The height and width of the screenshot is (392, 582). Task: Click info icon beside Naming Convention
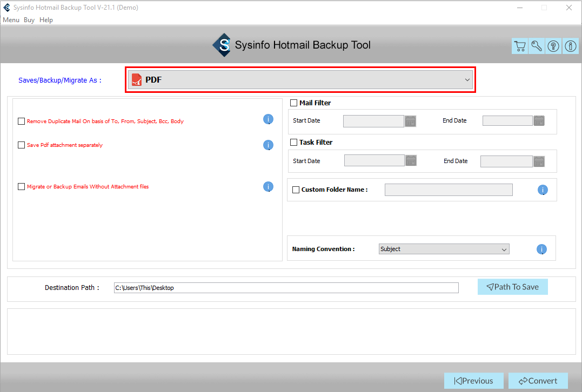pos(542,249)
